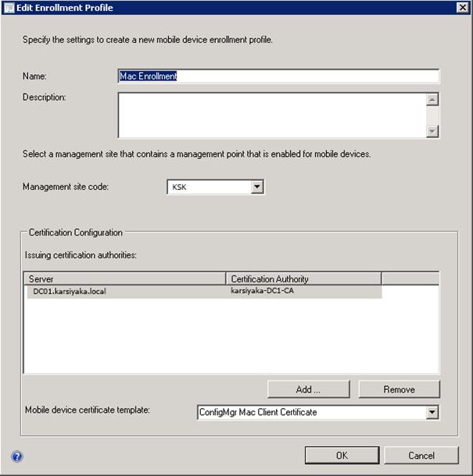The width and height of the screenshot is (473, 476).
Task: Open the Mobile device certificate template dropdown
Action: (432, 412)
